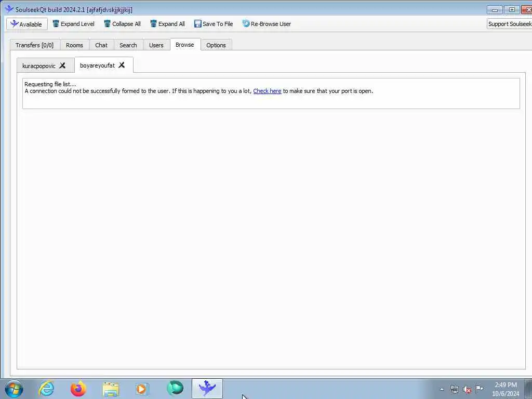The height and width of the screenshot is (399, 532).
Task: Close the boyareyoufat tab
Action: tap(122, 65)
